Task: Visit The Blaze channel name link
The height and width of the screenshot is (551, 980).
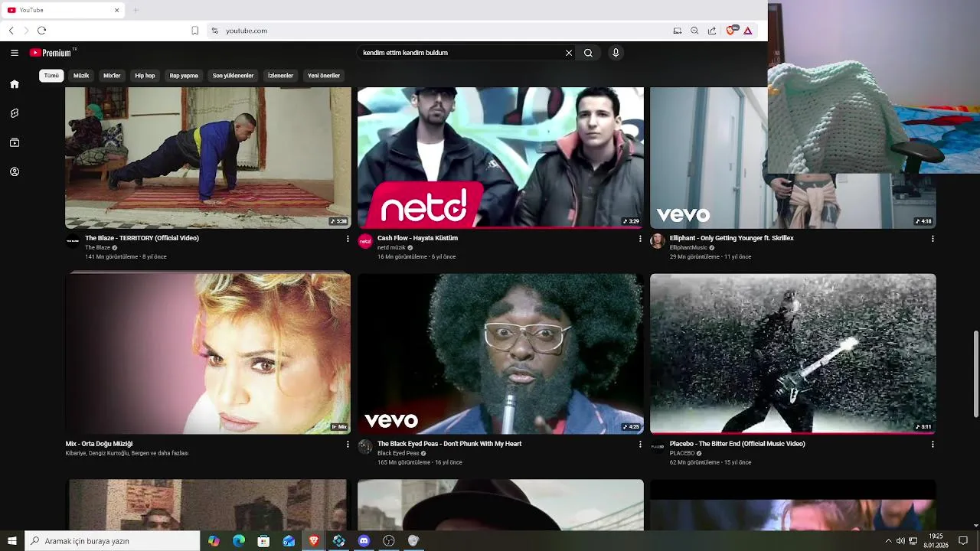Action: click(x=97, y=248)
